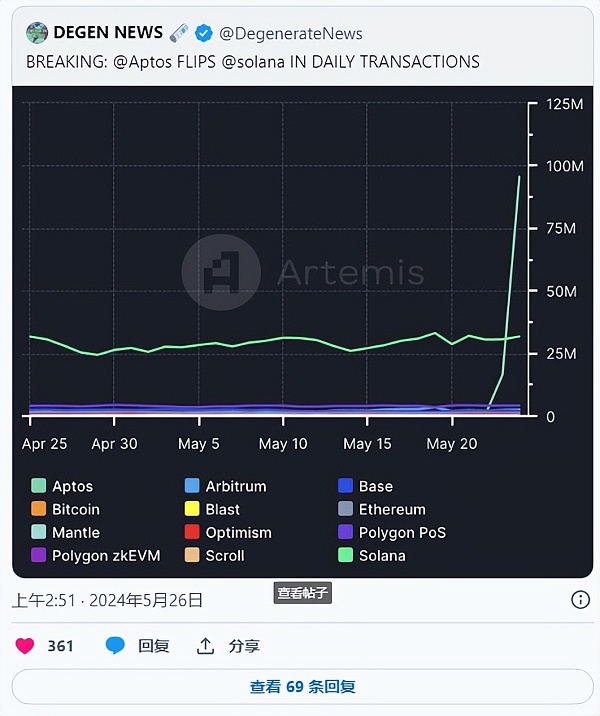Click the Aptos spike peak on chart

[x=519, y=177]
